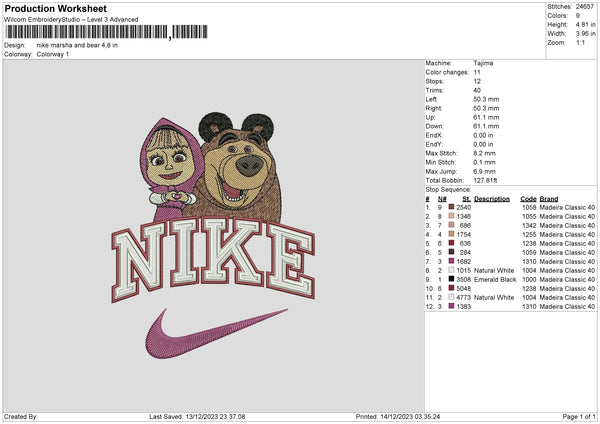Select the Emerald Black description
Viewport: 600px width, 424px height.
[495, 279]
